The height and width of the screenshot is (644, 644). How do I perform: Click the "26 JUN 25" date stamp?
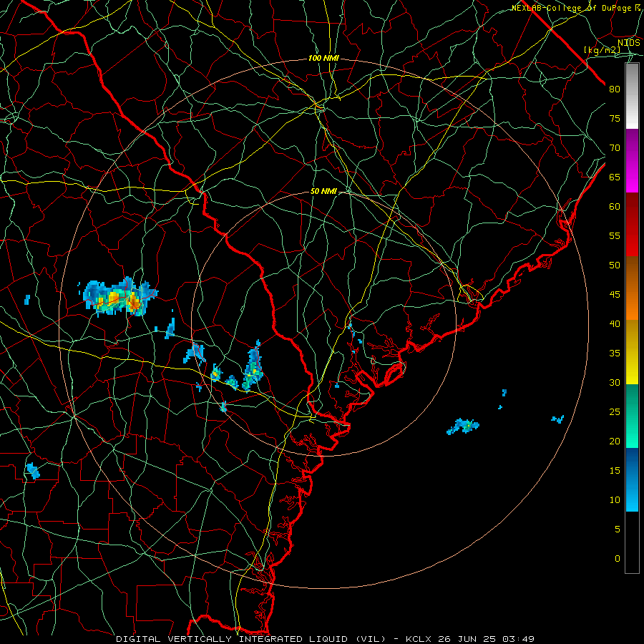tap(467, 639)
